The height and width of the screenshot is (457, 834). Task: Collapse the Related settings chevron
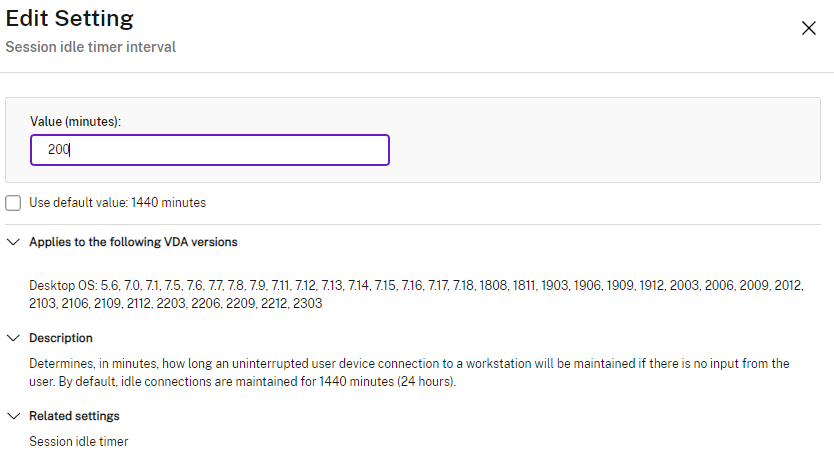click(x=13, y=415)
